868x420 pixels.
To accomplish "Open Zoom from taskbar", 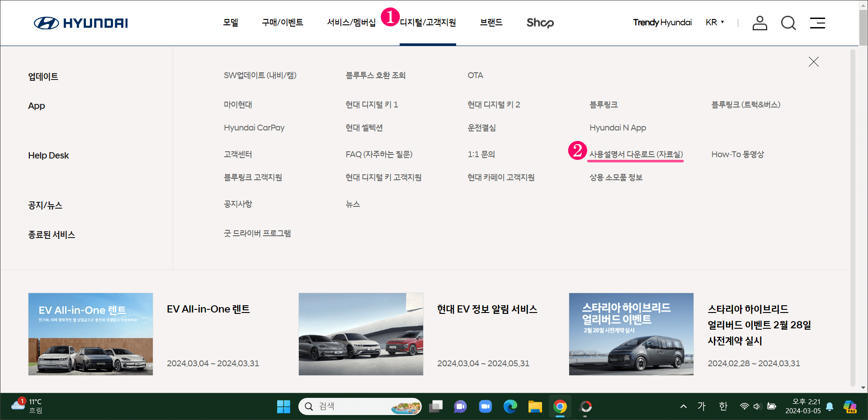I will [485, 406].
